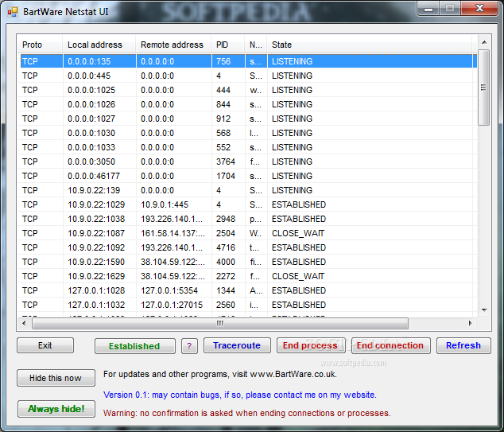The width and height of the screenshot is (504, 432).
Task: Click remote address 161.58.14.137
Action: 173,233
